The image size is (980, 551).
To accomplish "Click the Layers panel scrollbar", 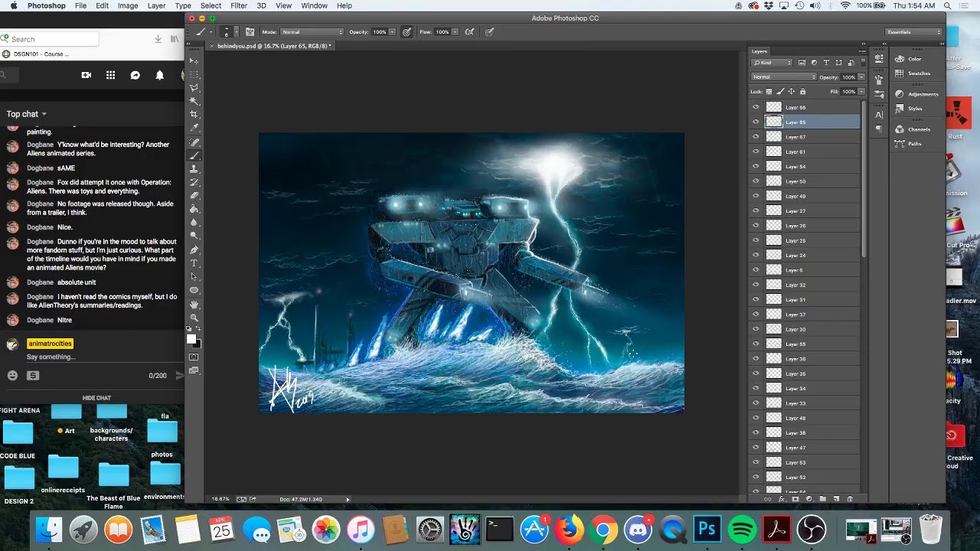I will [864, 181].
